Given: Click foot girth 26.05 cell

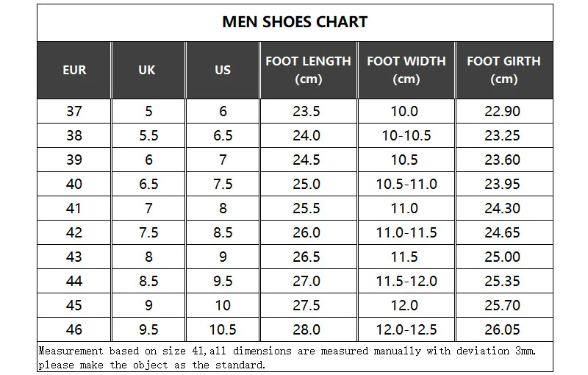Looking at the screenshot, I should click(503, 329).
